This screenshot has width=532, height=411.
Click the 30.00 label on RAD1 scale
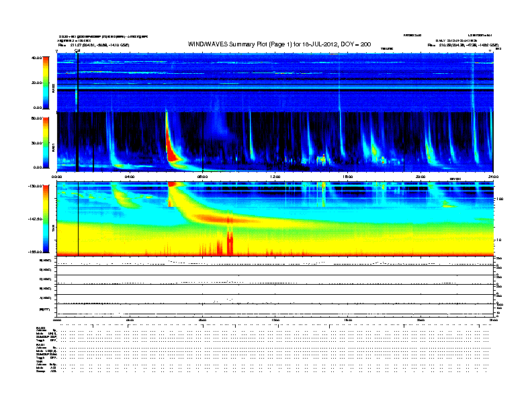36,143
